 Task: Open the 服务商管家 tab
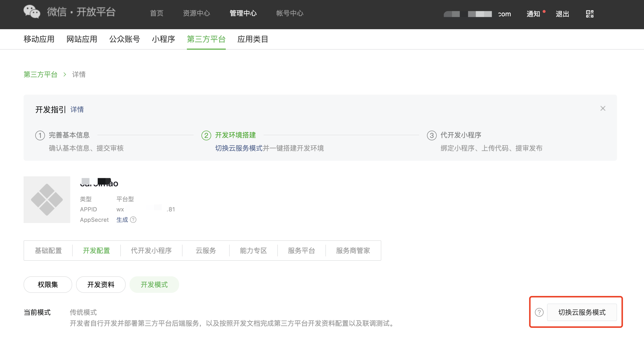pyautogui.click(x=353, y=251)
